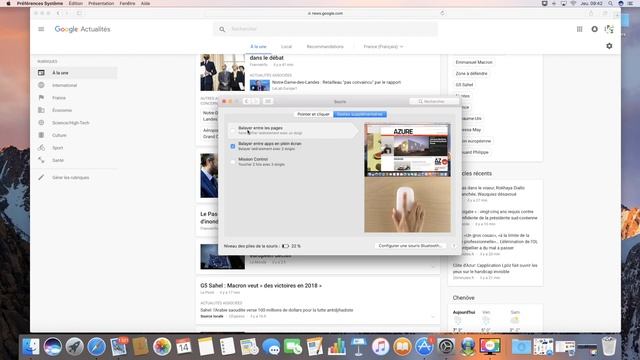Open the Aide menu
Image resolution: width=640 pixels, height=360 pixels.
145,3
